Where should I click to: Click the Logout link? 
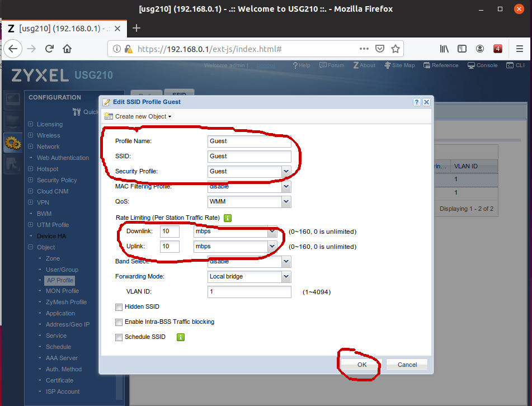click(x=266, y=65)
